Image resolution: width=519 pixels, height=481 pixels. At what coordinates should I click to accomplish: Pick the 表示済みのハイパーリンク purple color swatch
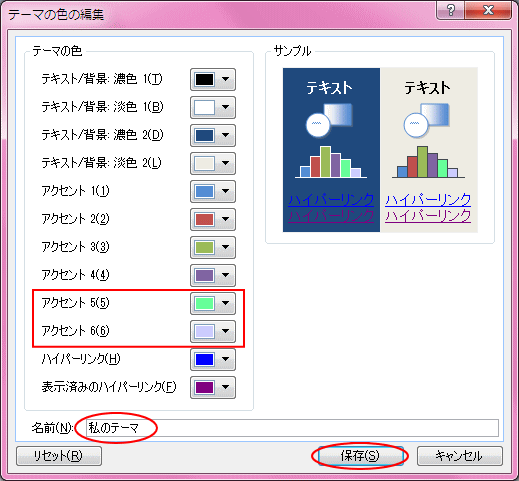pyautogui.click(x=204, y=387)
